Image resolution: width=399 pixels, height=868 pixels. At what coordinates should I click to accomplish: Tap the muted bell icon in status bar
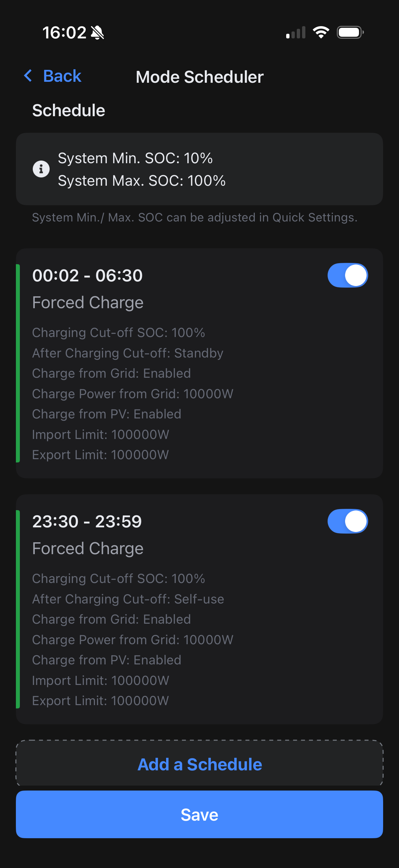[97, 33]
